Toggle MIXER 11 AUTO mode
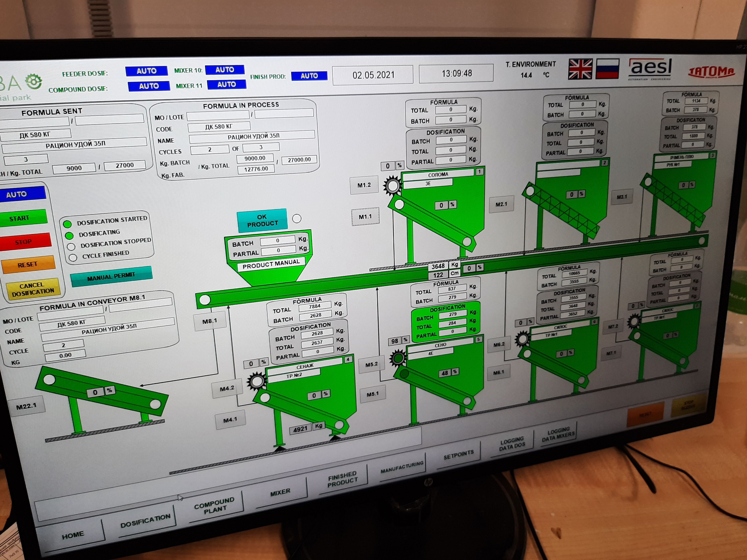 [227, 84]
